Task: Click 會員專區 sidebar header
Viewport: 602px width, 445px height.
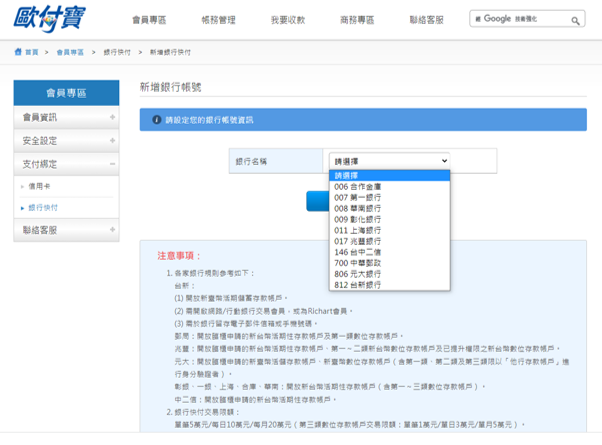Action: tap(66, 93)
